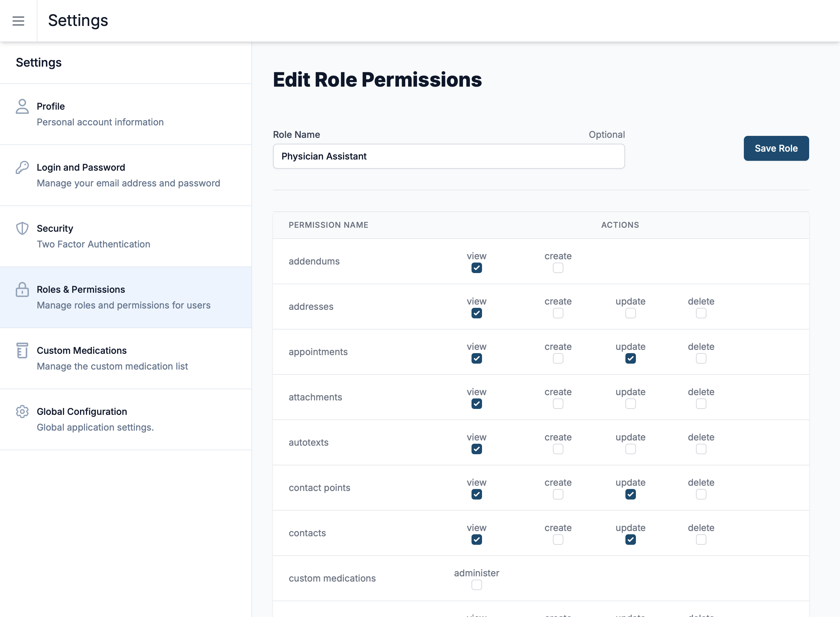Click the Login and Password key icon
The image size is (840, 617).
(x=22, y=167)
